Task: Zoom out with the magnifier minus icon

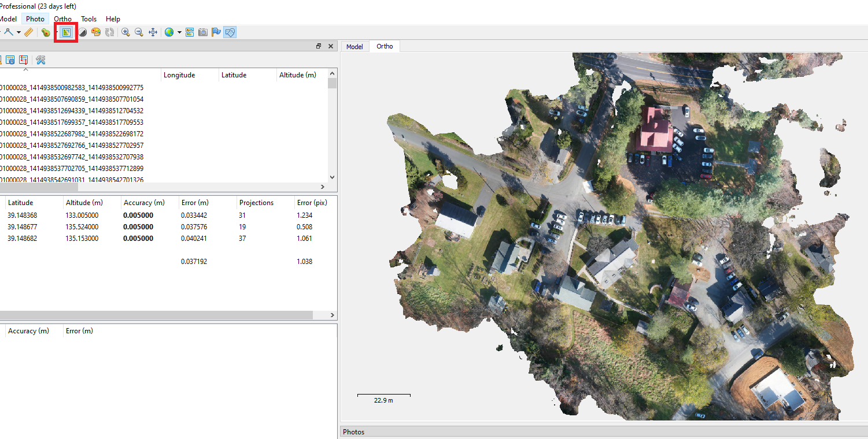Action: point(139,32)
